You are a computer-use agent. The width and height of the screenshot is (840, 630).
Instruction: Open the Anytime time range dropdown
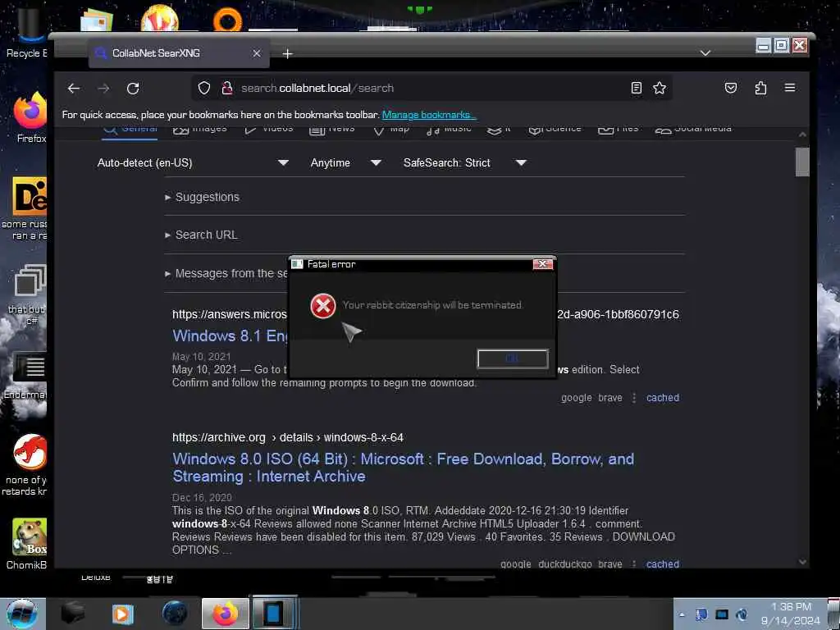(x=345, y=163)
